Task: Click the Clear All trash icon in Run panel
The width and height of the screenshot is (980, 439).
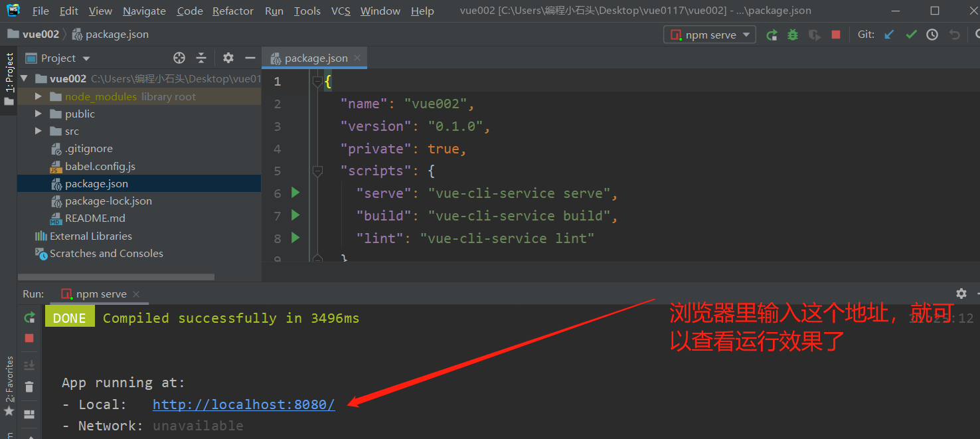Action: point(29,387)
